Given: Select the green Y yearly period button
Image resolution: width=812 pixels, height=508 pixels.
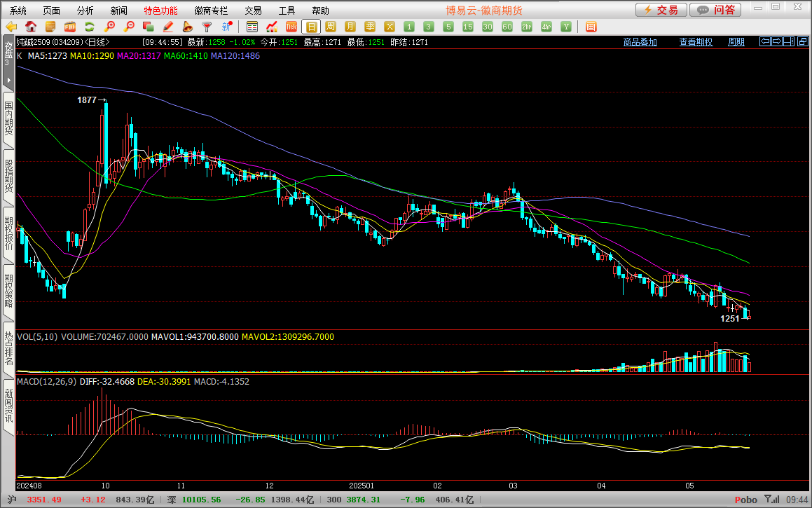Looking at the screenshot, I should click(x=566, y=27).
